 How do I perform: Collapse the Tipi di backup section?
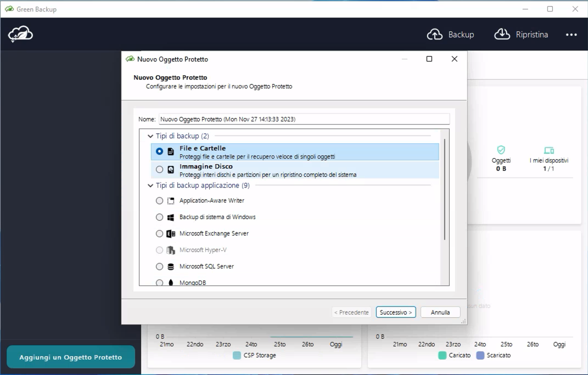[x=150, y=136]
